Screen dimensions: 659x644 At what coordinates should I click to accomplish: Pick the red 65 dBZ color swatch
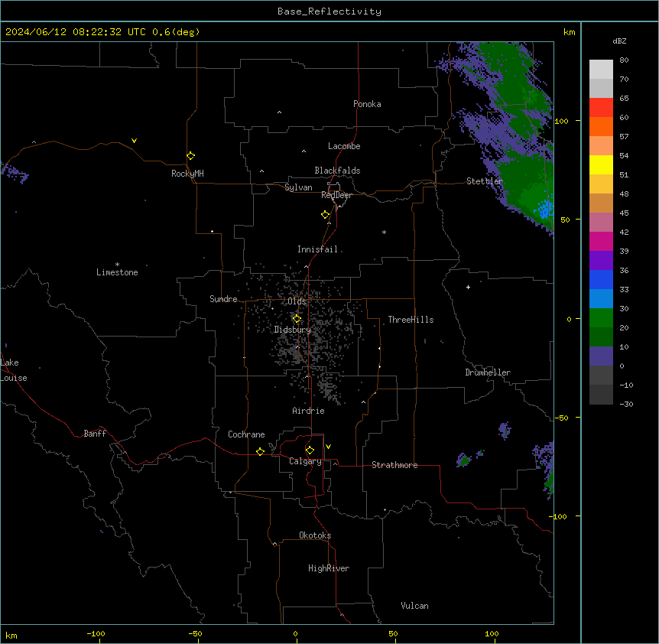click(601, 107)
